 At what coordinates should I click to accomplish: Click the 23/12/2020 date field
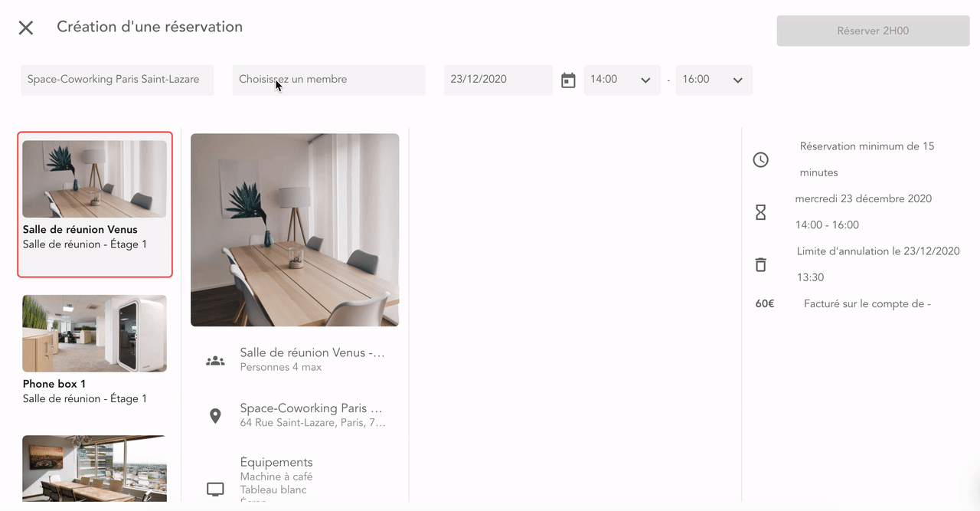tap(498, 80)
